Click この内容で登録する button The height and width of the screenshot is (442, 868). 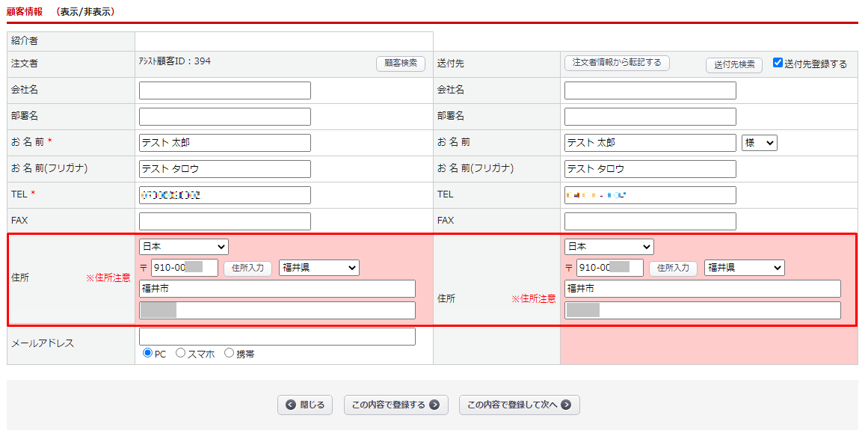coord(395,405)
